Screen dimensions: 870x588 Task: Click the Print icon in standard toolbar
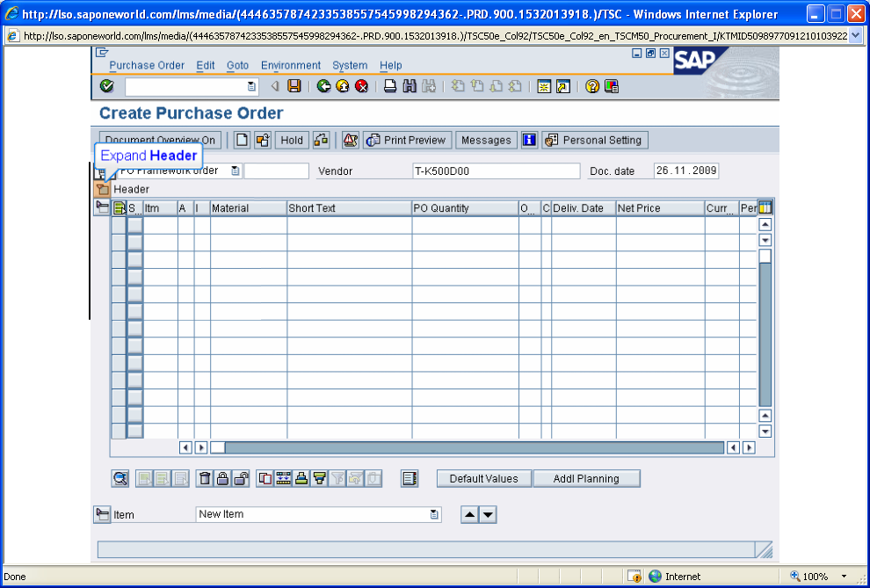pos(390,86)
